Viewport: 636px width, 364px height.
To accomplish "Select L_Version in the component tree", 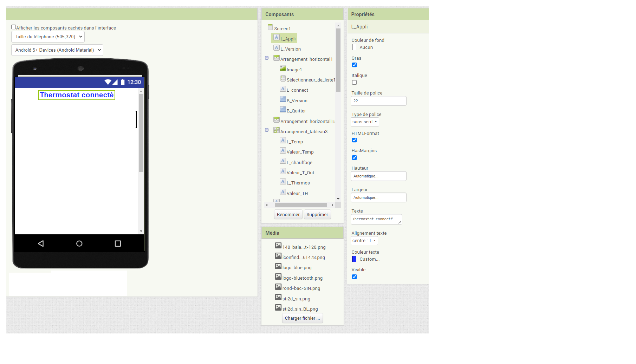I will 290,49.
